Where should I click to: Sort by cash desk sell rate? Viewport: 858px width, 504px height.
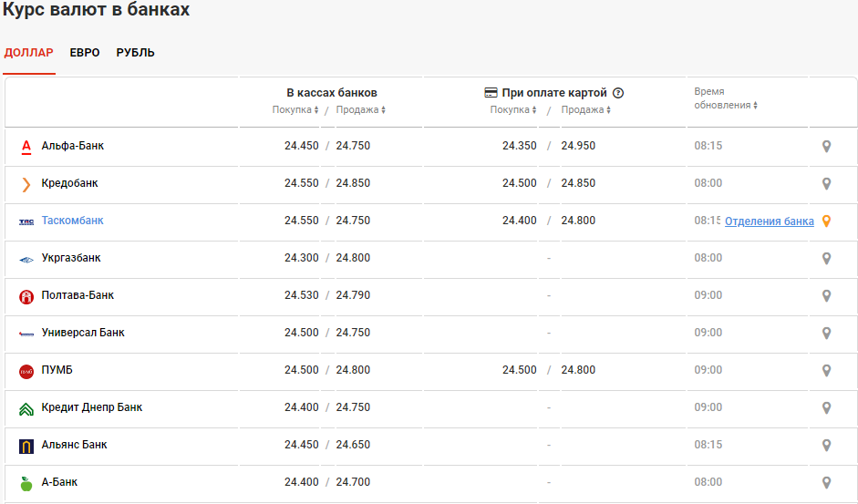361,110
